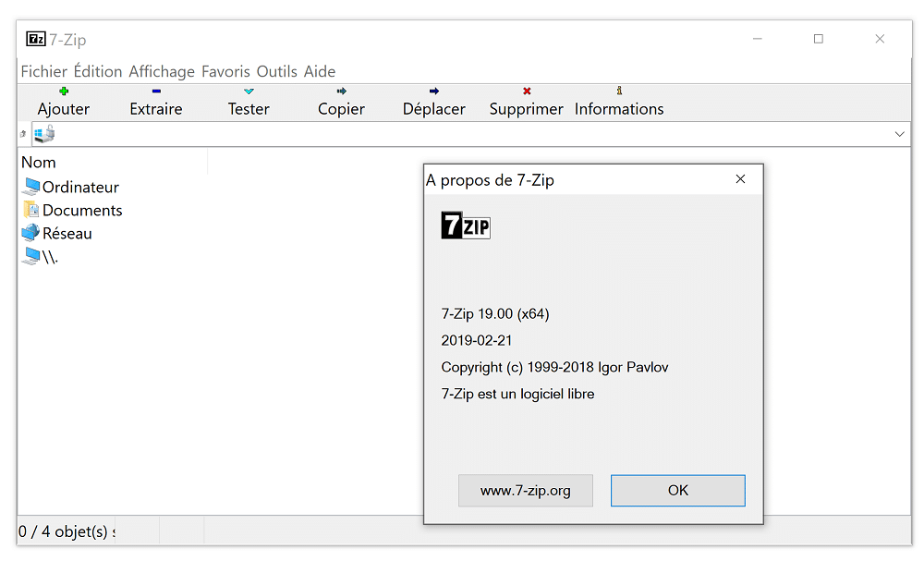
Task: Select the Documents label in the list
Action: [82, 211]
